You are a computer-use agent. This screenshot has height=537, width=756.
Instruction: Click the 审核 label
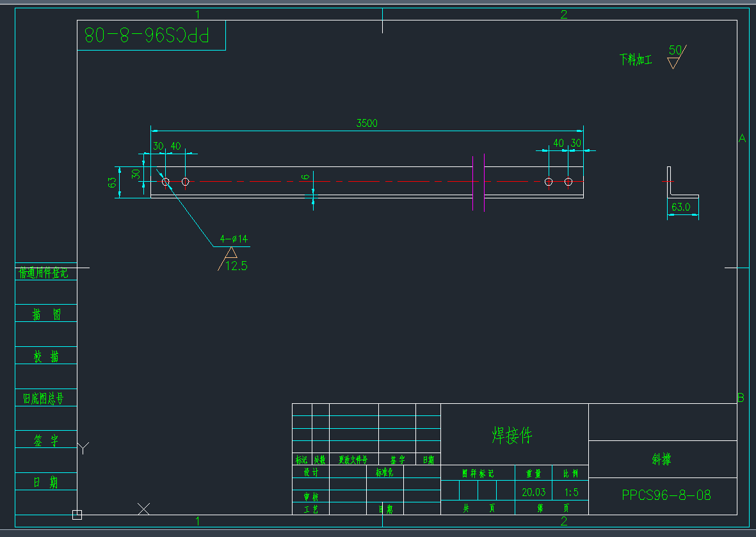click(311, 497)
